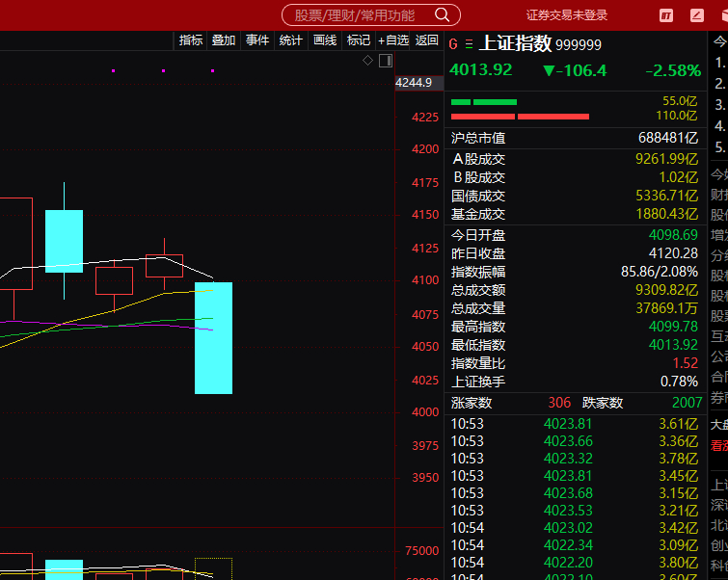Click the index code 999999

tap(578, 45)
